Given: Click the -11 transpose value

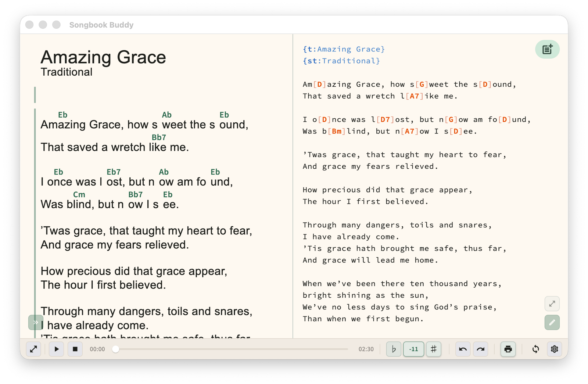Looking at the screenshot, I should (414, 349).
